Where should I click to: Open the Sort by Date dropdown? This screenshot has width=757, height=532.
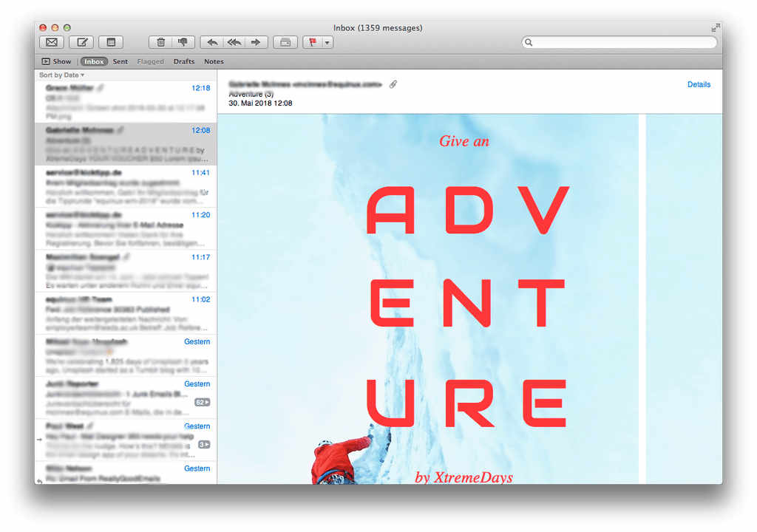pos(62,75)
